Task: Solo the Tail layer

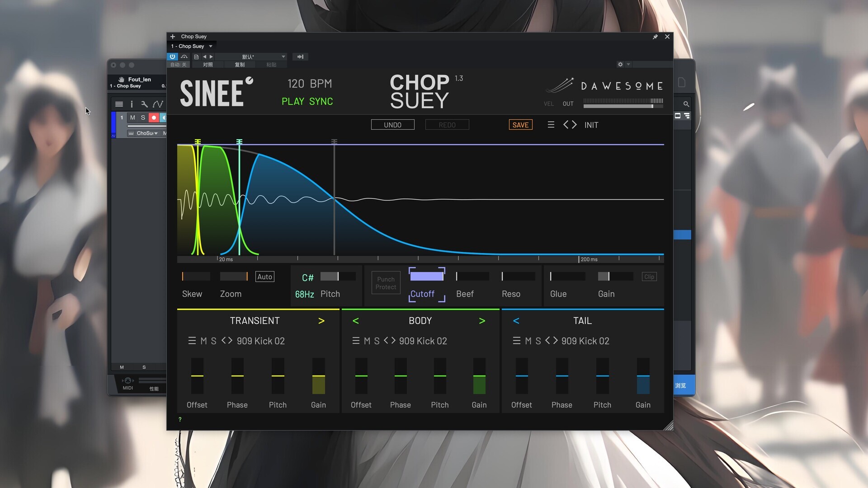Action: point(538,341)
